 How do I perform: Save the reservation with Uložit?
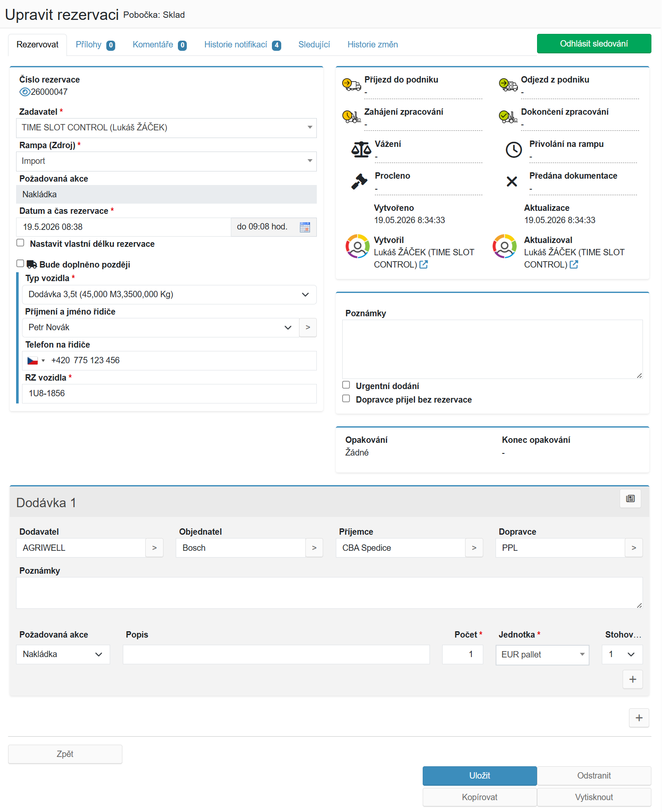[480, 776]
